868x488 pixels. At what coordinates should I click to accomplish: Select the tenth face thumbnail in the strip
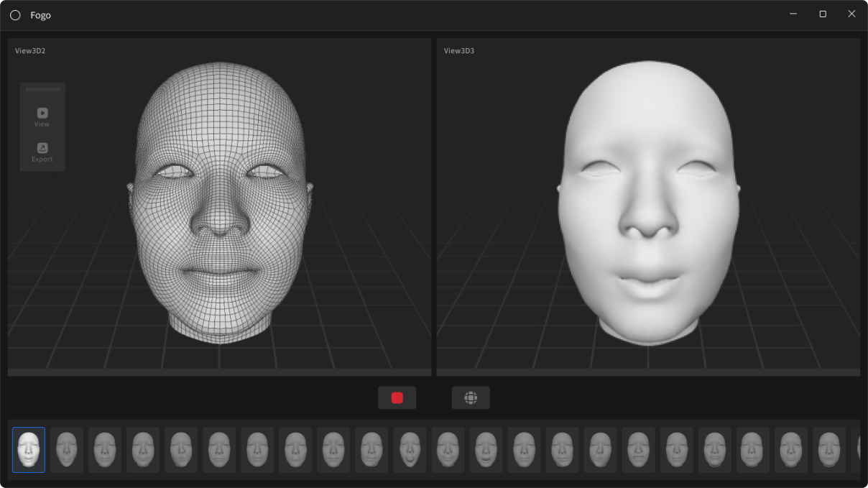(371, 449)
